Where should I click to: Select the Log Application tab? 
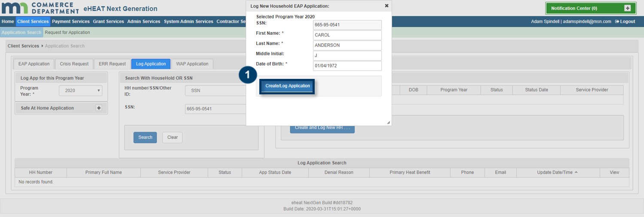pos(151,64)
